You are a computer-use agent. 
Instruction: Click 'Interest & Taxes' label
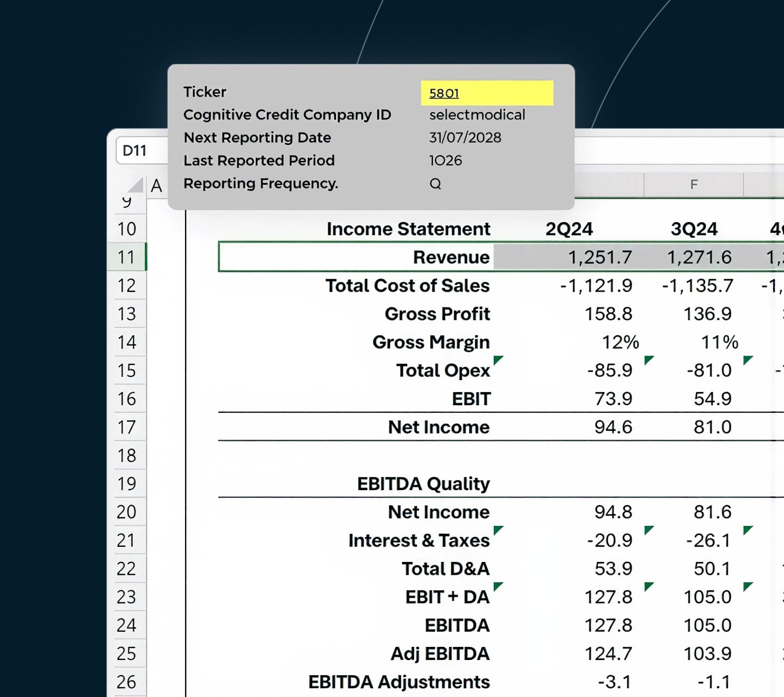point(419,540)
